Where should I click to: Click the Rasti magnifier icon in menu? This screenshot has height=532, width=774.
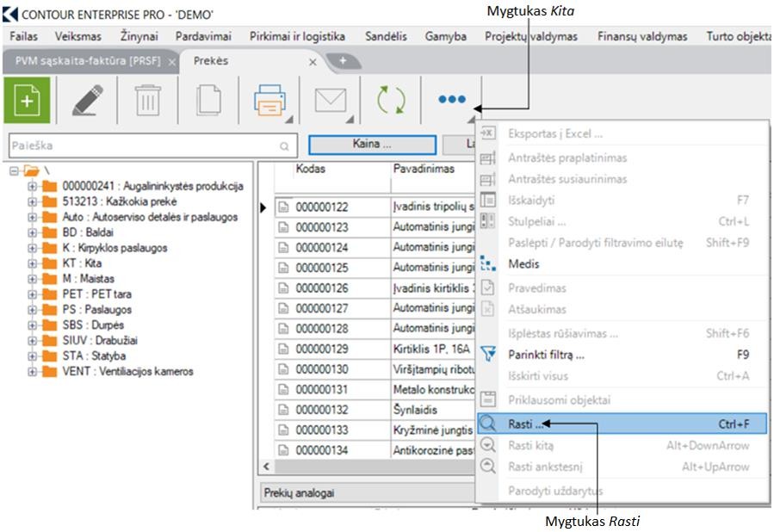[487, 424]
